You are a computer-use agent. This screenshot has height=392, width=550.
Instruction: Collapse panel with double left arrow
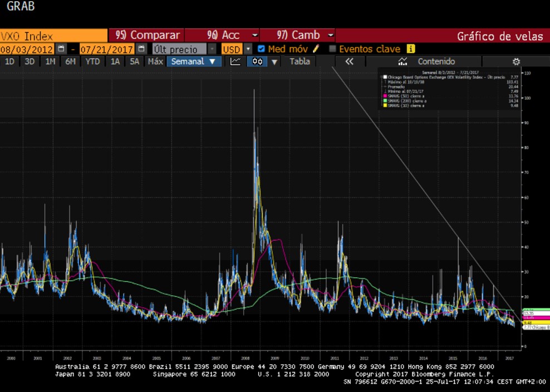[x=349, y=61]
